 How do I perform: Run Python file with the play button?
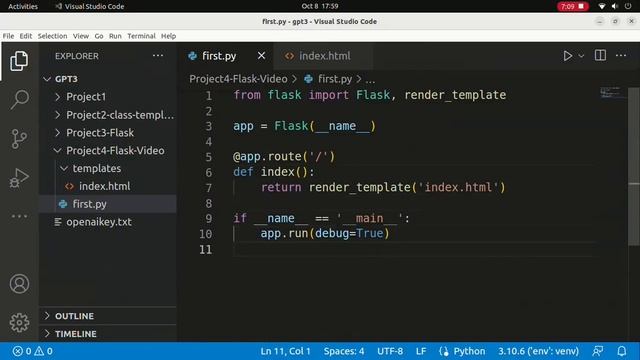tap(567, 56)
